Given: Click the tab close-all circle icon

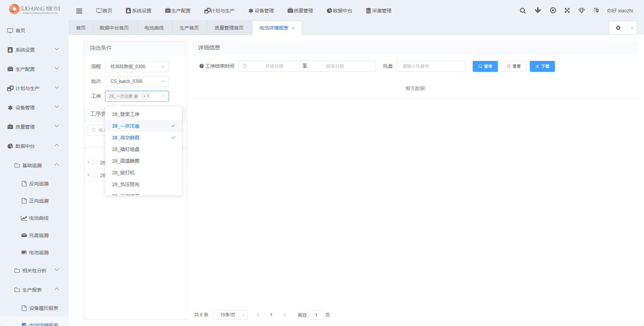Looking at the screenshot, I should (x=618, y=28).
